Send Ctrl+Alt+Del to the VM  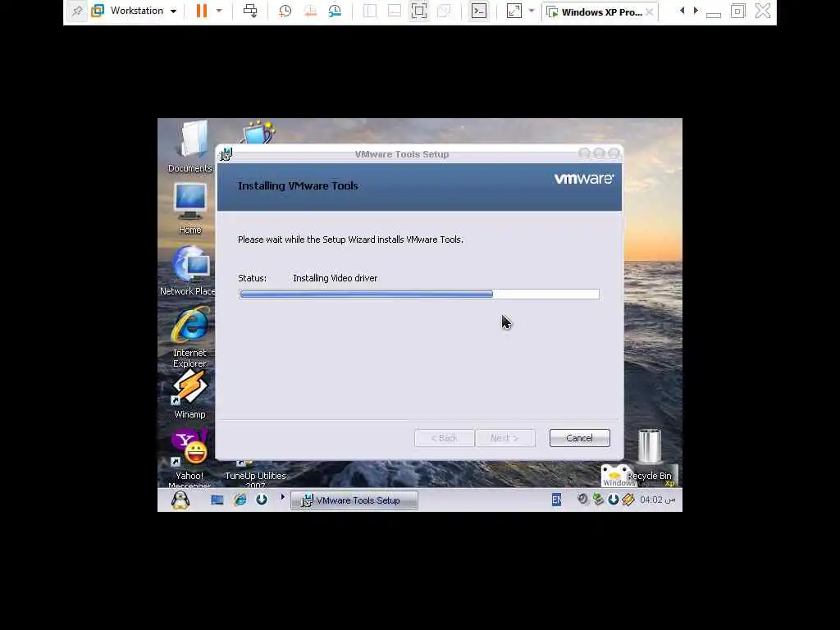(249, 11)
